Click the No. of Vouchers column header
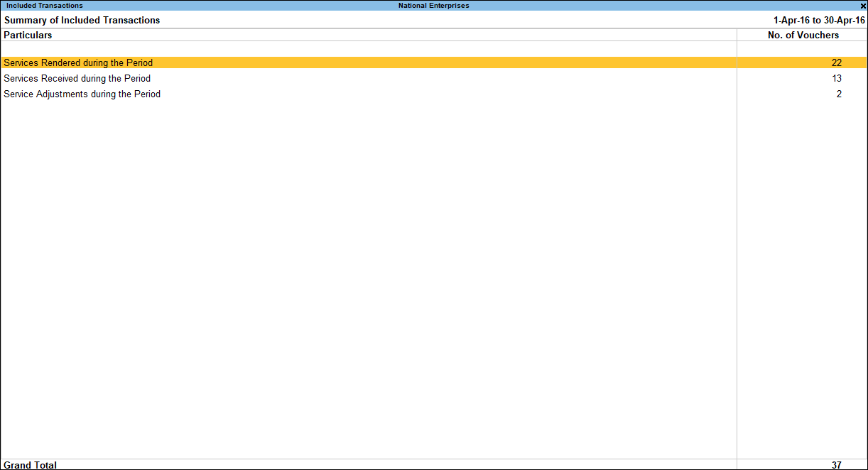Viewport: 868px width, 470px height. click(803, 35)
